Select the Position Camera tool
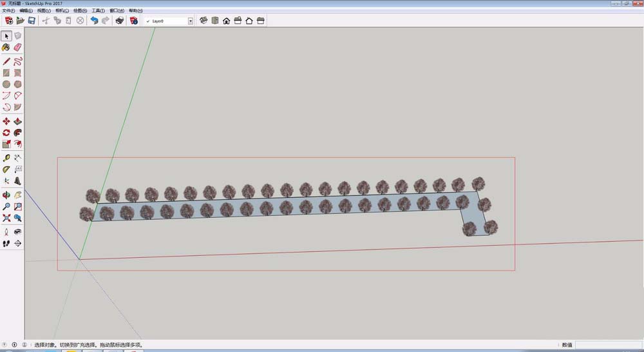This screenshot has width=644, height=352. pyautogui.click(x=6, y=232)
